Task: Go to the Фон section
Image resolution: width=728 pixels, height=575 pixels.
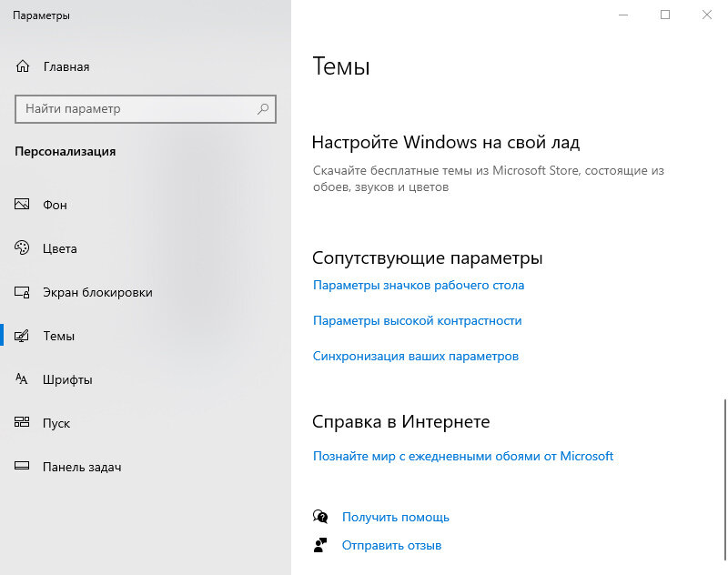Action: (55, 205)
